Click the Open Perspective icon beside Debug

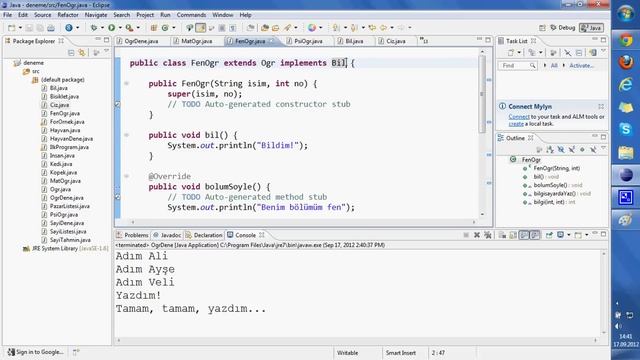542,28
